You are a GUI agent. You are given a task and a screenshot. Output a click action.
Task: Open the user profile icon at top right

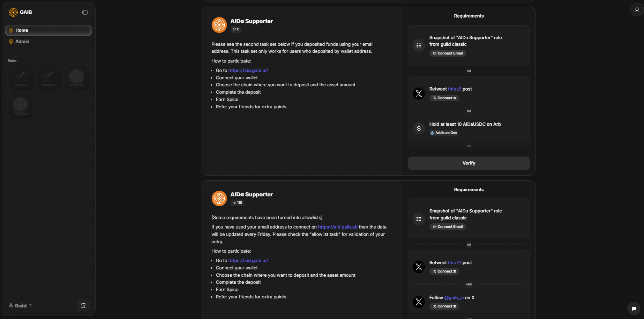637,10
